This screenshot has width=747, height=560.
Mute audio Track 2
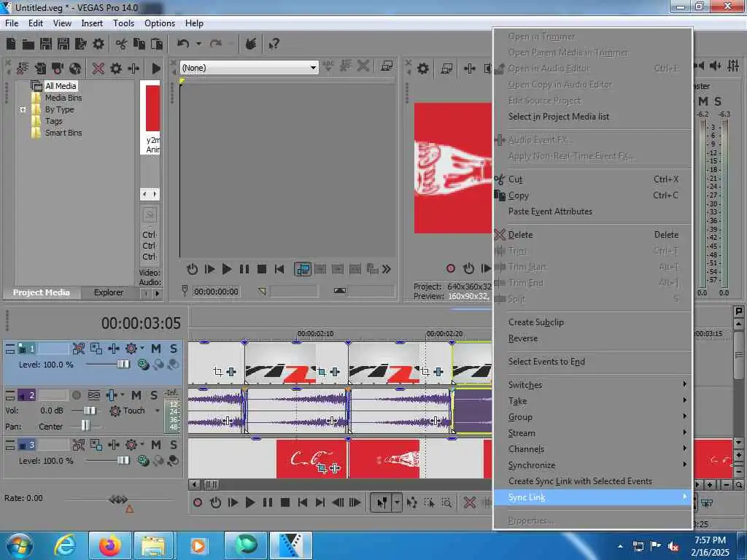click(x=136, y=395)
